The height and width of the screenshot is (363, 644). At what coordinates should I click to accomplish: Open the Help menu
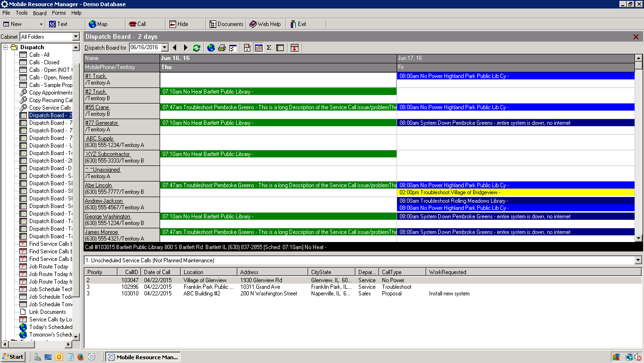[76, 13]
